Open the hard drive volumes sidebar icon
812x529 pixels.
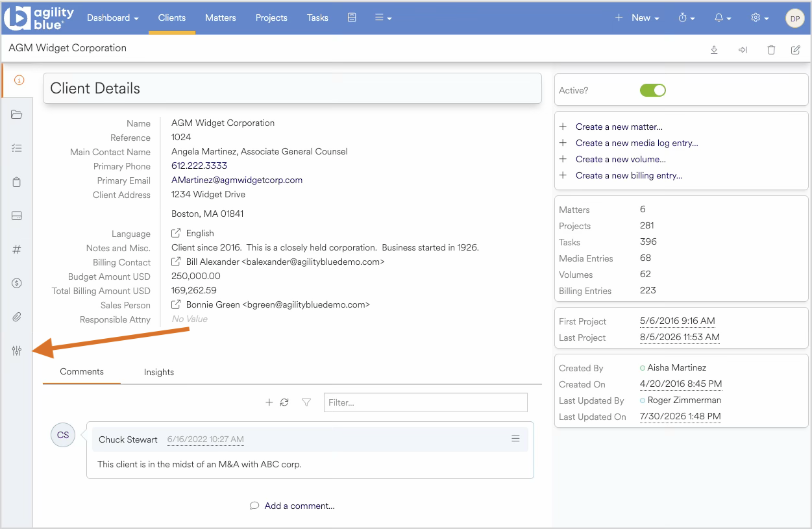[x=17, y=216]
